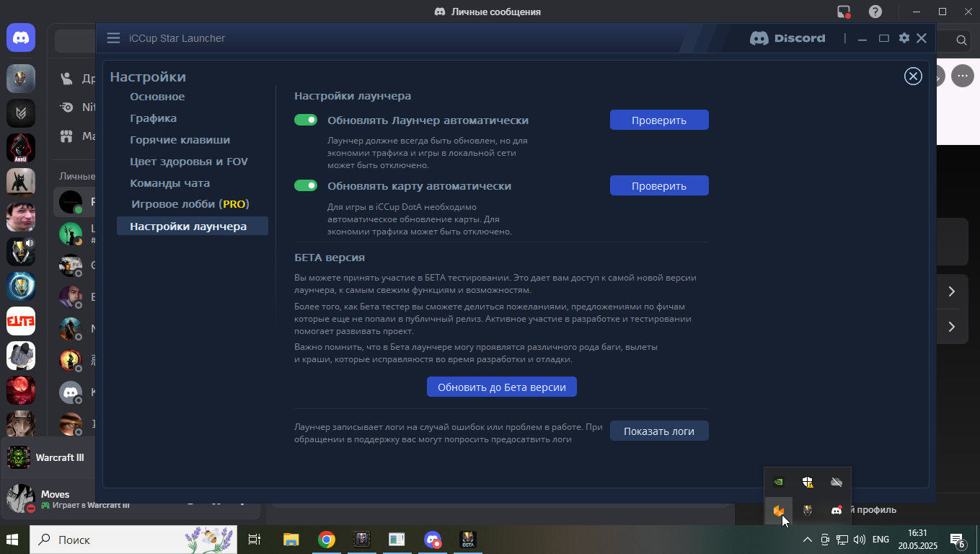The height and width of the screenshot is (554, 980).
Task: Toggle automatic launcher updates switch
Action: click(306, 120)
